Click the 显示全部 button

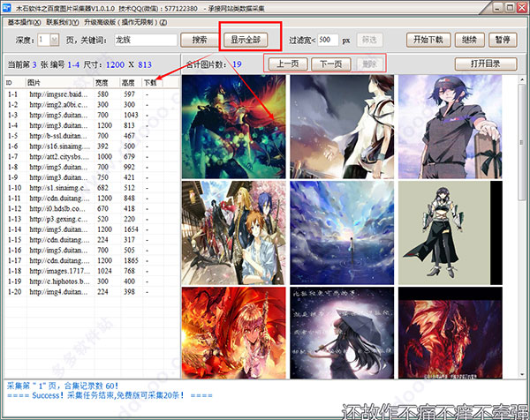[x=246, y=40]
